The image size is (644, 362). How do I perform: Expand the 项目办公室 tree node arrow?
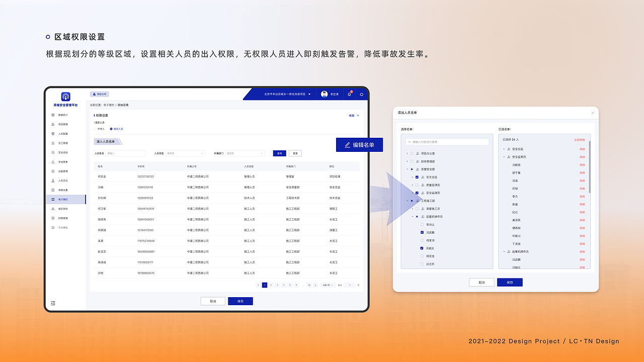pyautogui.click(x=407, y=153)
